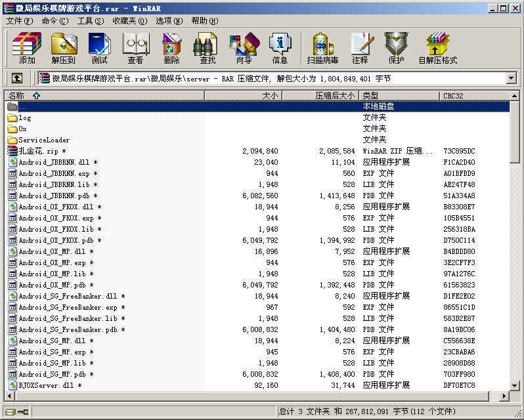
Task: Click the 扎金花.zip archive icon
Action: tap(12, 151)
